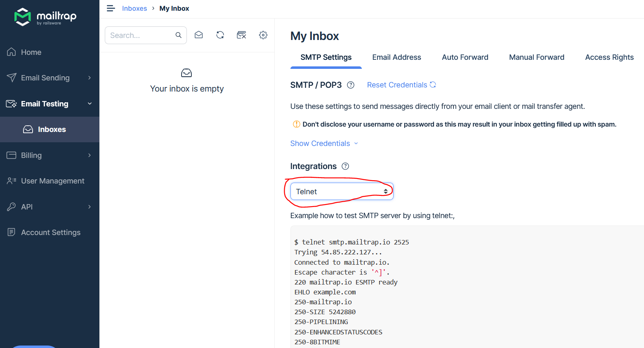Toggle the hamburger sidebar menu icon

(111, 8)
